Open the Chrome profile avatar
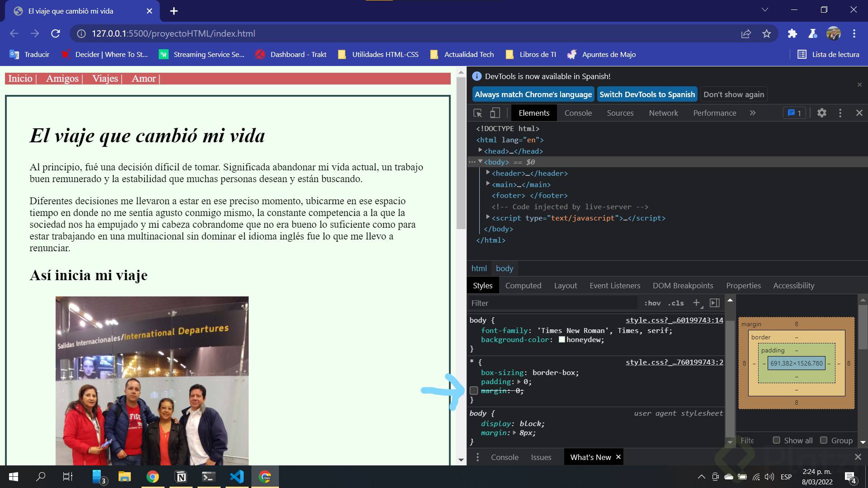 833,33
